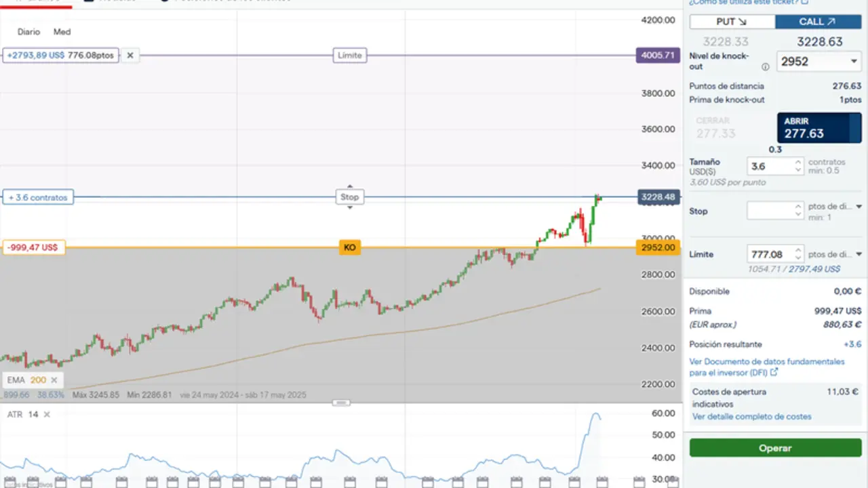The image size is (868, 488).
Task: Remove the EMA 200 indicator
Action: [x=54, y=380]
